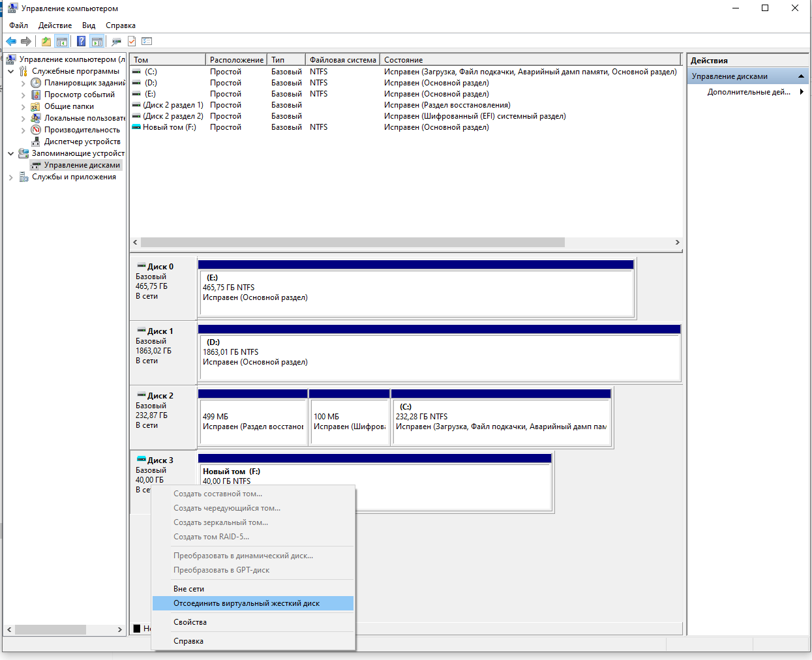The image size is (812, 660).
Task: Click the volume list horizontal scrollbar thumb
Action: pyautogui.click(x=352, y=242)
